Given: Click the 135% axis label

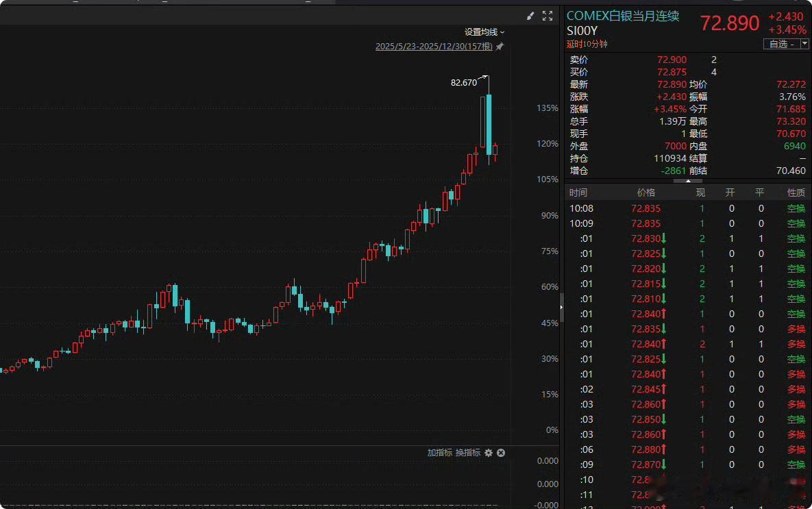Looking at the screenshot, I should pos(548,108).
